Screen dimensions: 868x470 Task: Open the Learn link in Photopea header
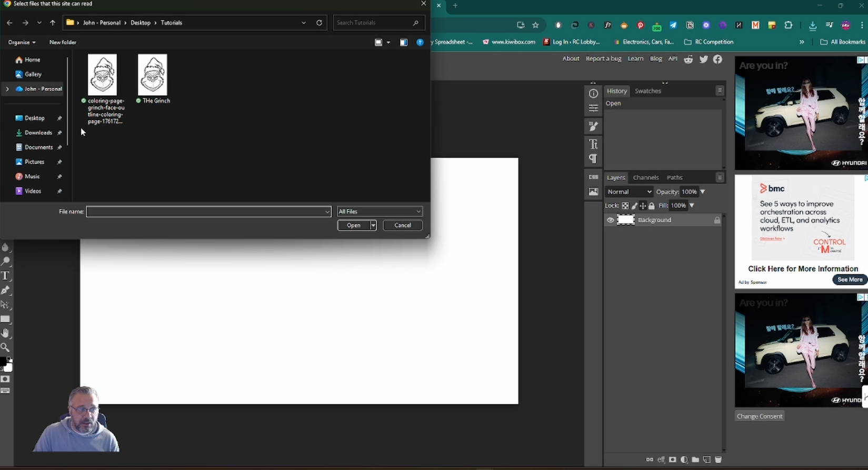[x=635, y=58]
